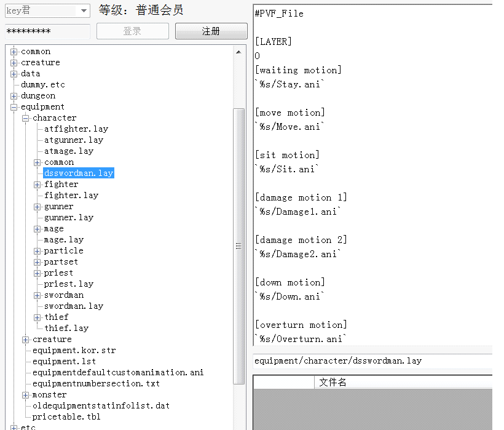Expand the common folder at tree root

point(14,52)
